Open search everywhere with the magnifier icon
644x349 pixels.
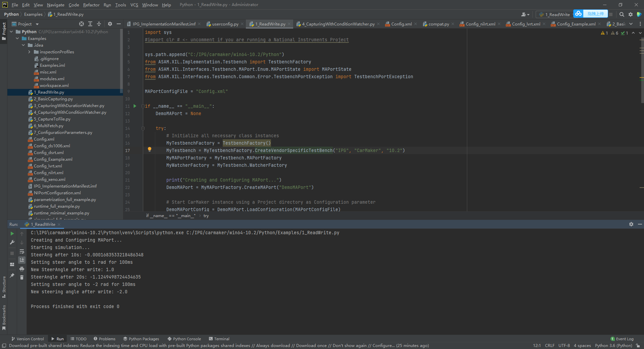point(622,14)
